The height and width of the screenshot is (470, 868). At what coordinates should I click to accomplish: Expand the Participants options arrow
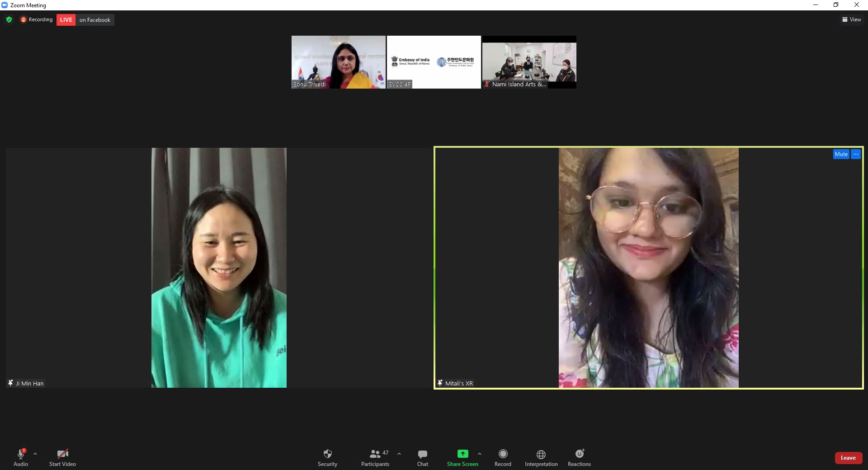tap(399, 454)
